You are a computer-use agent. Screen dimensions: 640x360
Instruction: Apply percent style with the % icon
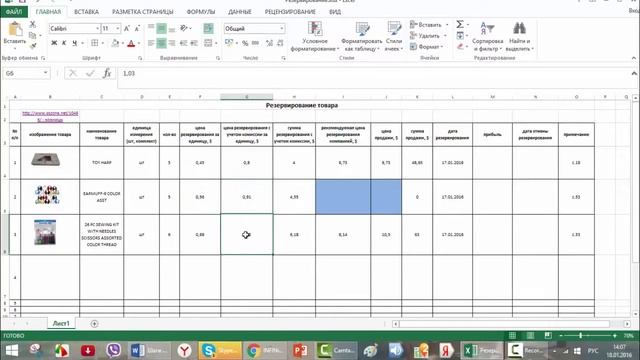245,43
